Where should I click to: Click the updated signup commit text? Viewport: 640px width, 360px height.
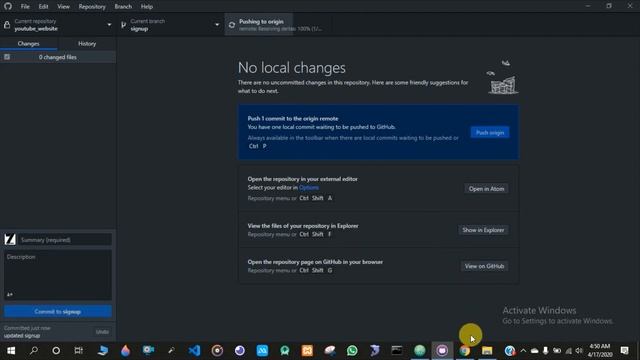tap(22, 336)
